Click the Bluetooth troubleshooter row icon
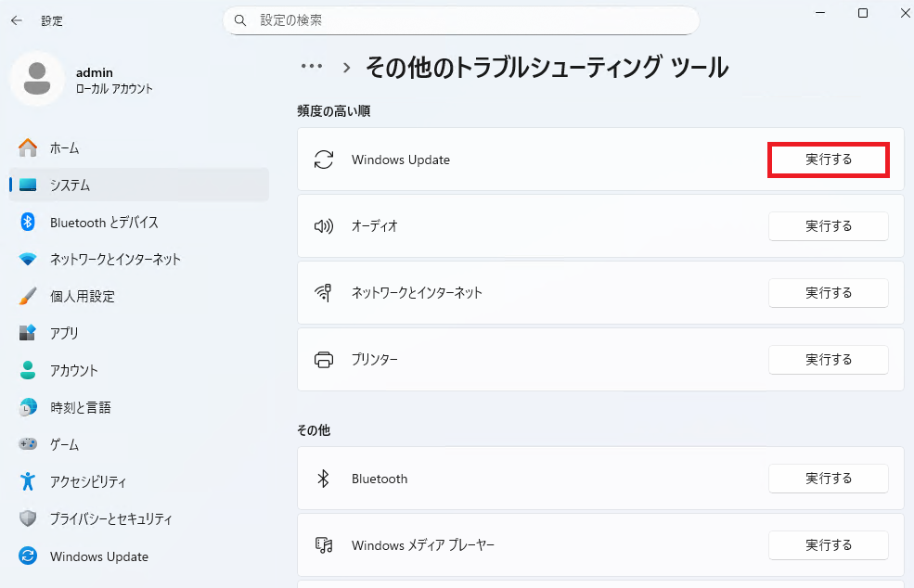 [x=324, y=479]
